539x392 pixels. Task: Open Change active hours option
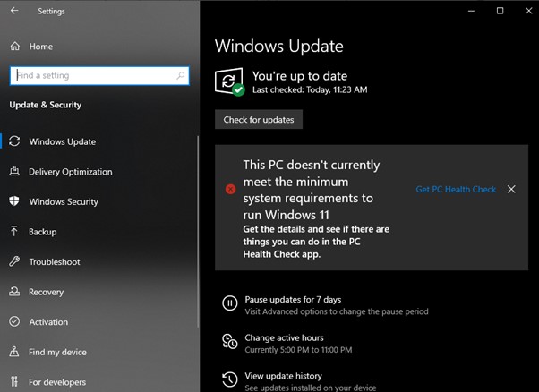click(284, 337)
